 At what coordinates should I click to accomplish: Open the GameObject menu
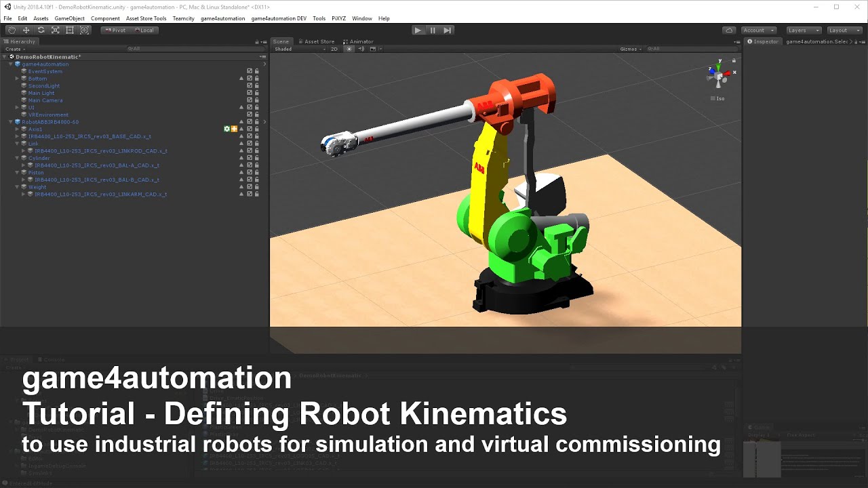(x=68, y=18)
